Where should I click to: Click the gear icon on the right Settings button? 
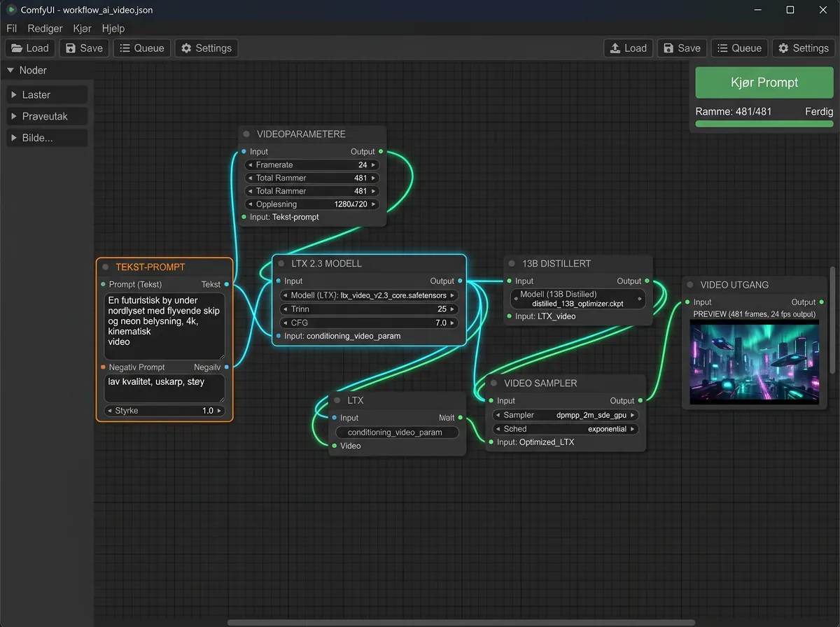pyautogui.click(x=783, y=48)
